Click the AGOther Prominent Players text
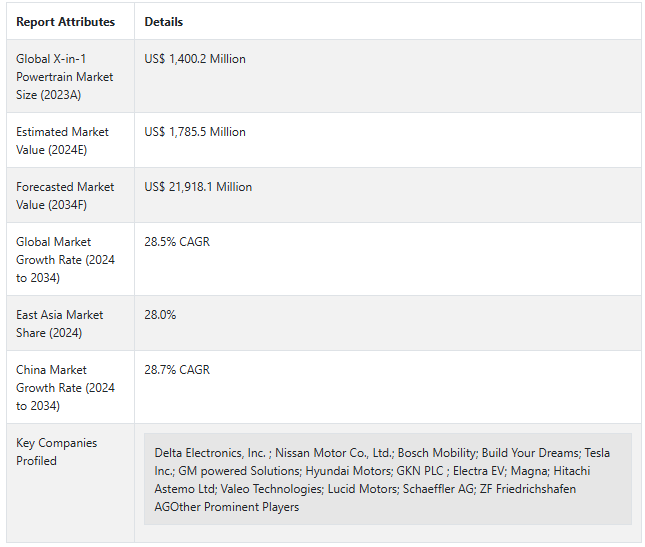Screen dimensions: 645x547 227,507
